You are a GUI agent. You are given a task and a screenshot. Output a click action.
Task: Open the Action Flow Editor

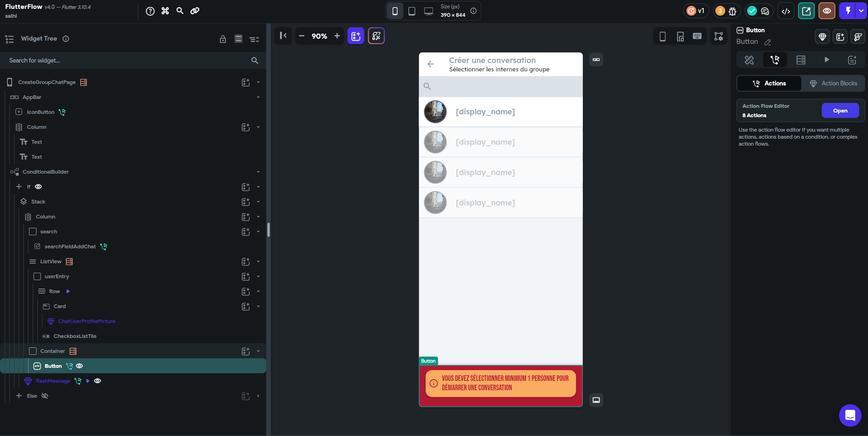point(840,110)
